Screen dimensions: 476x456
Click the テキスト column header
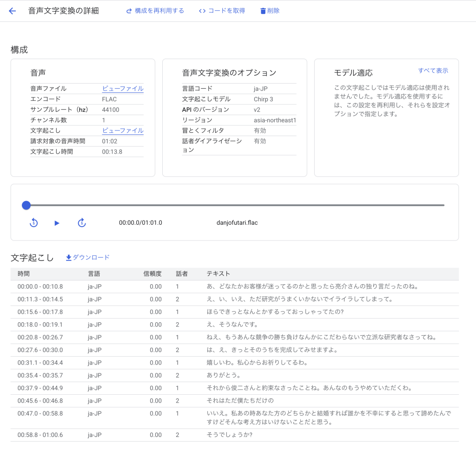click(218, 274)
